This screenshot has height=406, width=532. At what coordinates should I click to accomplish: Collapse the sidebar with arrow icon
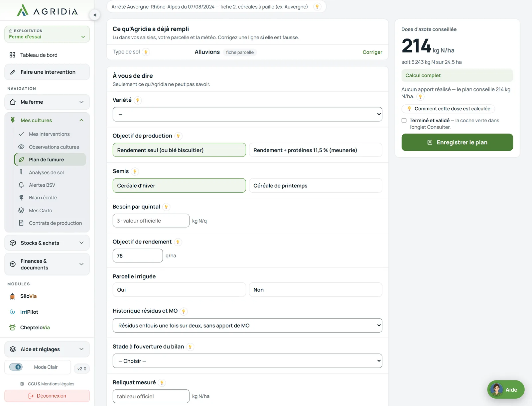95,15
